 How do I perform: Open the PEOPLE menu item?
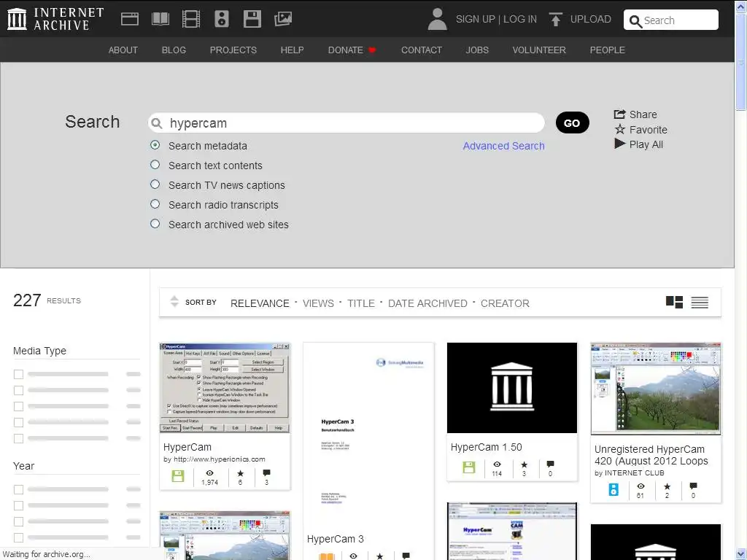(608, 50)
